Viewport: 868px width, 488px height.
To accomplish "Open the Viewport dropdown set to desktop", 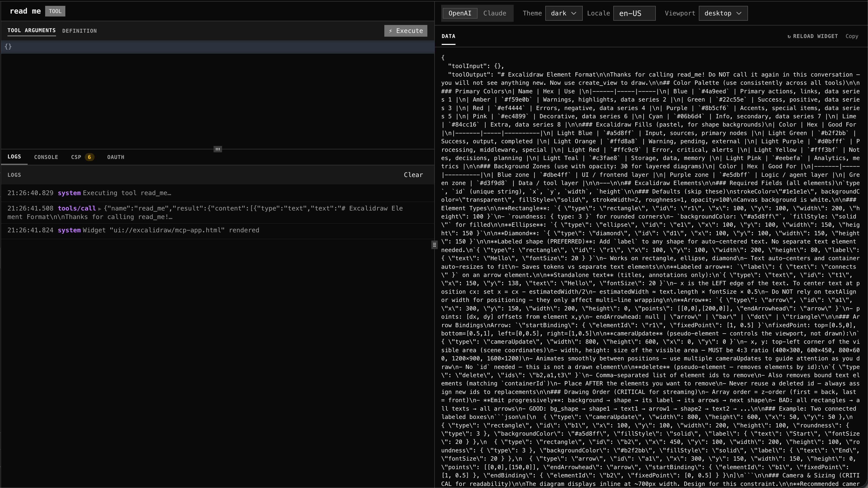I will [723, 13].
